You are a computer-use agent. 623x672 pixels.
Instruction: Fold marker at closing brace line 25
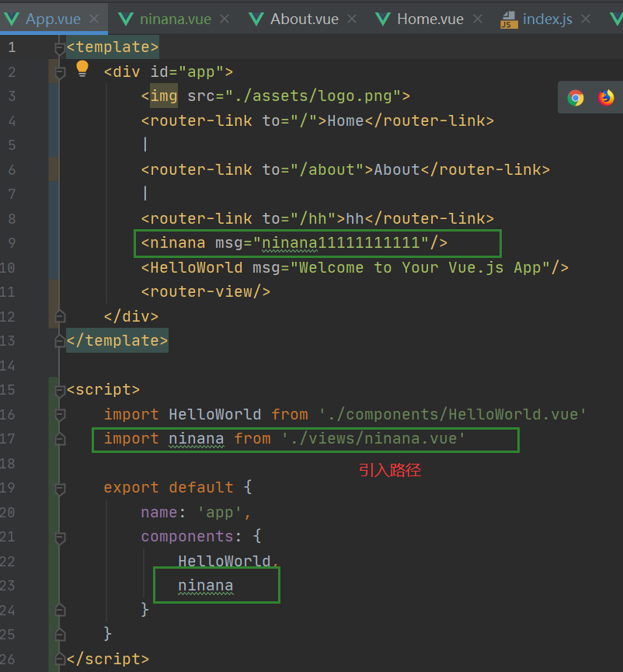(60, 634)
